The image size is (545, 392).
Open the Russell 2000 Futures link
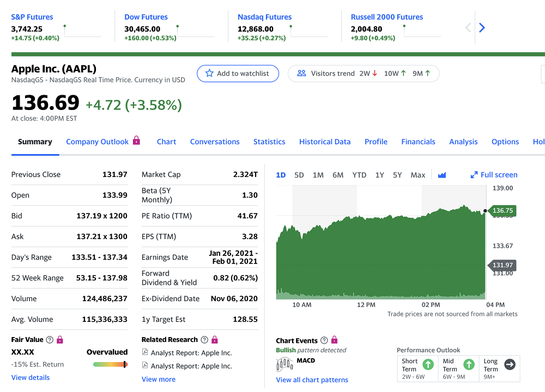click(x=387, y=17)
